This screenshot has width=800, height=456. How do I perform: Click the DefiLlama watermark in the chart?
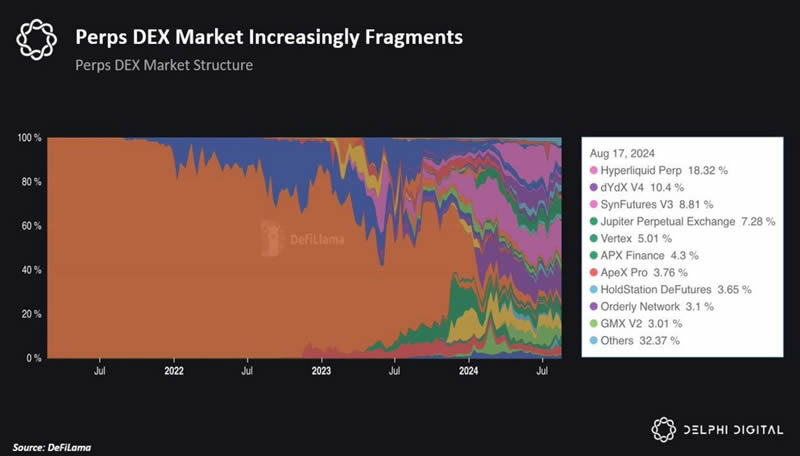(x=302, y=238)
